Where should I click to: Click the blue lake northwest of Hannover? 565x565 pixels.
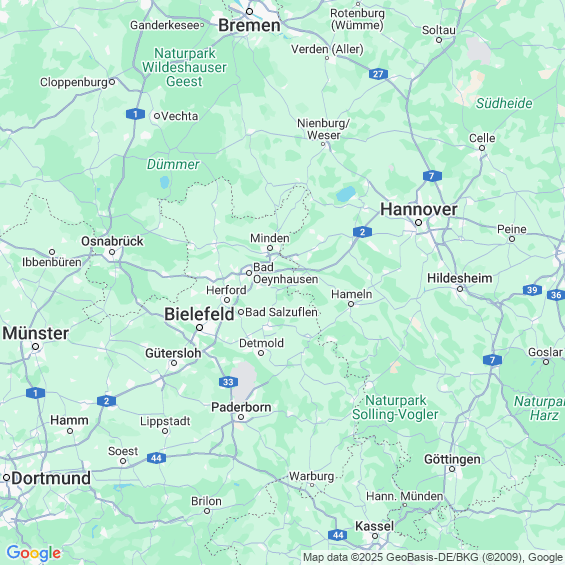346,194
